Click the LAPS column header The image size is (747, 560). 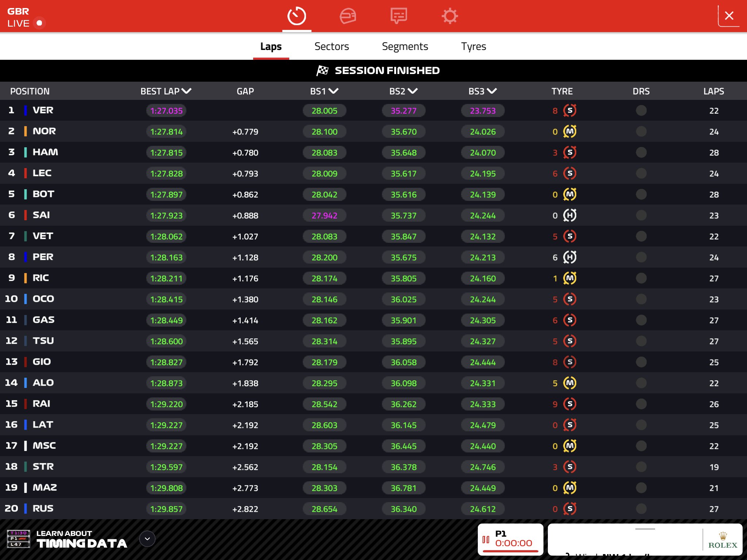(714, 91)
